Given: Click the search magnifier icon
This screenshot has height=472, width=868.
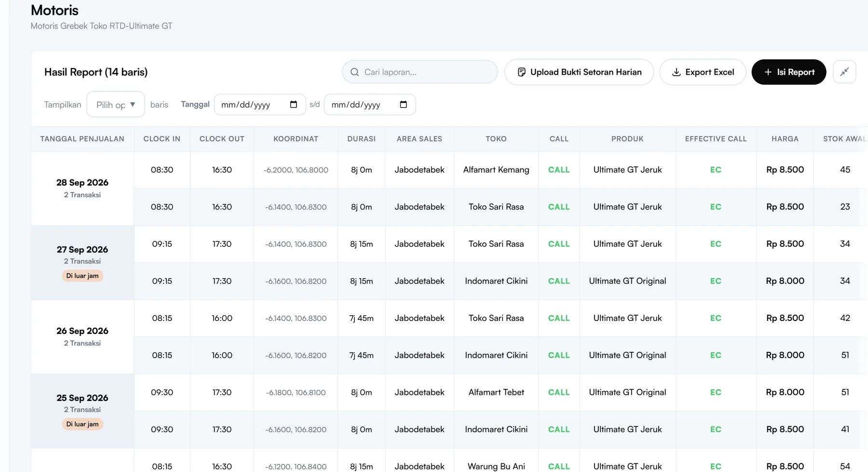Looking at the screenshot, I should point(354,72).
